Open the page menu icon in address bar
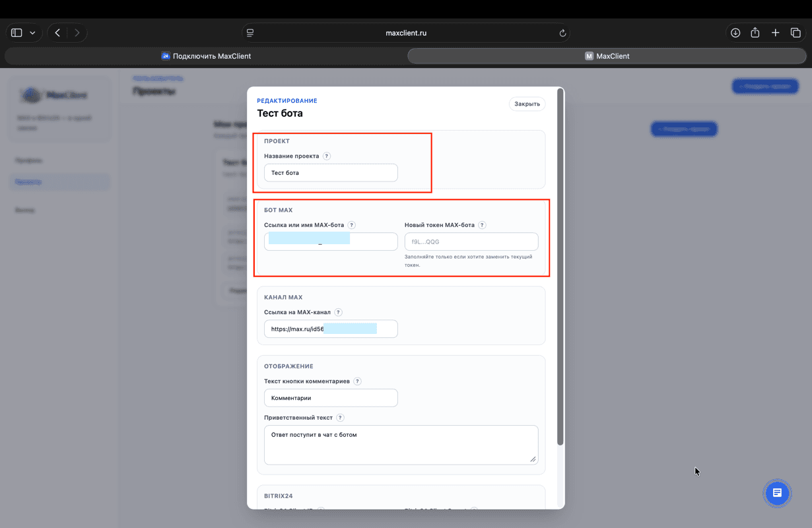Image resolution: width=812 pixels, height=528 pixels. tap(250, 33)
